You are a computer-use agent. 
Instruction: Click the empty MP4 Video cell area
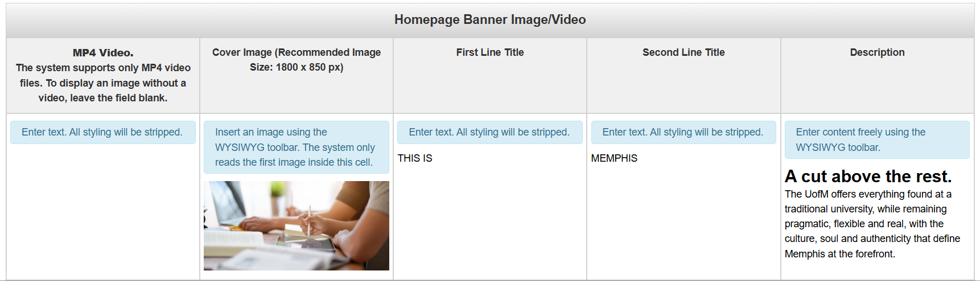pyautogui.click(x=103, y=211)
